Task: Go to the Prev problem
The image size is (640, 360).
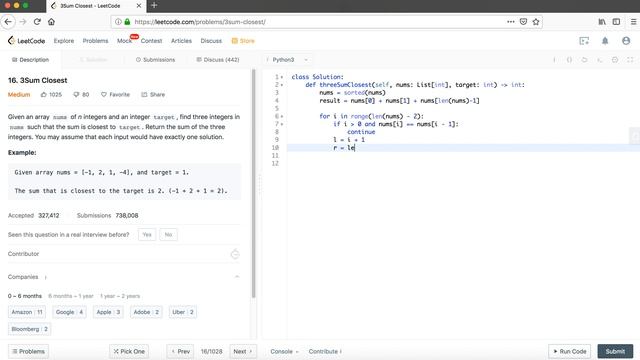Action: pos(180,351)
